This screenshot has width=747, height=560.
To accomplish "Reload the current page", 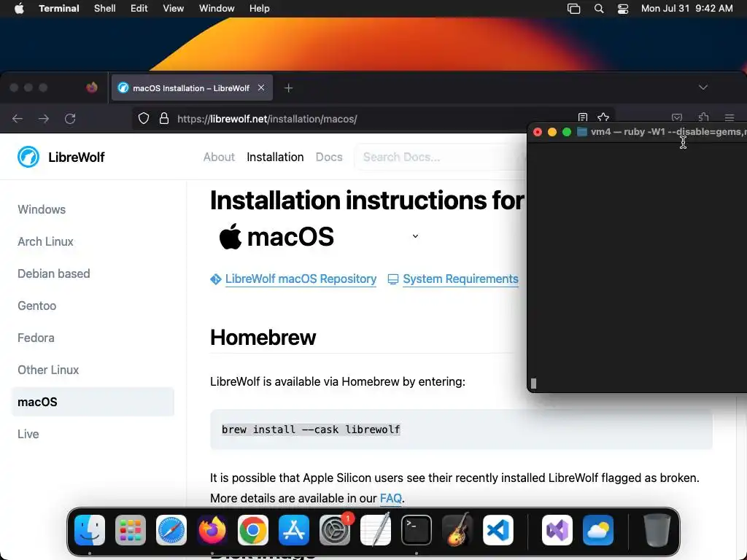I will point(70,119).
